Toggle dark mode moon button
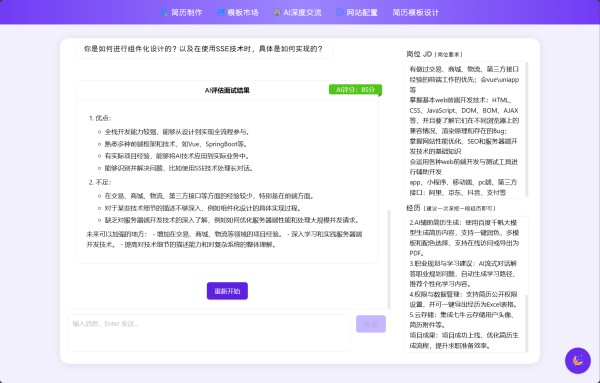This screenshot has height=383, width=600. pos(578,360)
